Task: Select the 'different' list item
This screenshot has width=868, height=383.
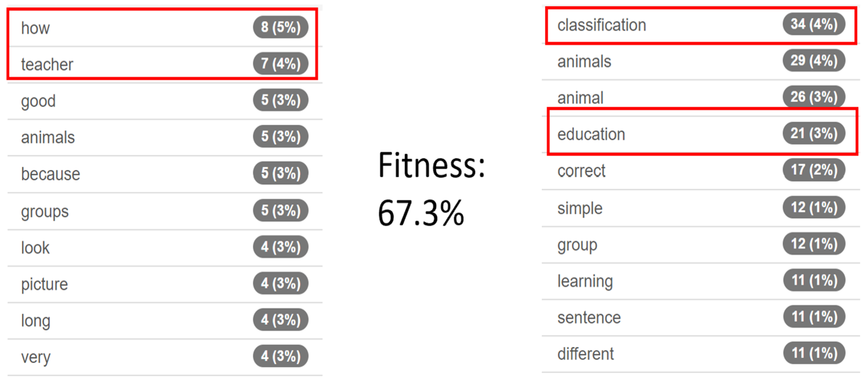Action: point(585,354)
